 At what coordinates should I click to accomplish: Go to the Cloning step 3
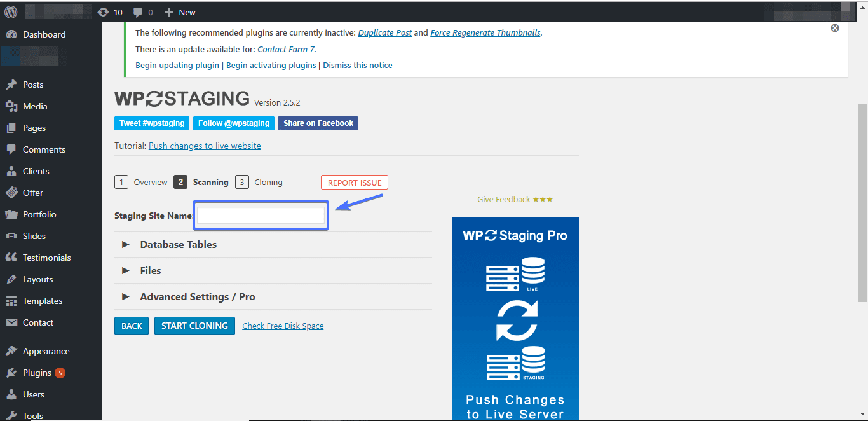click(259, 182)
